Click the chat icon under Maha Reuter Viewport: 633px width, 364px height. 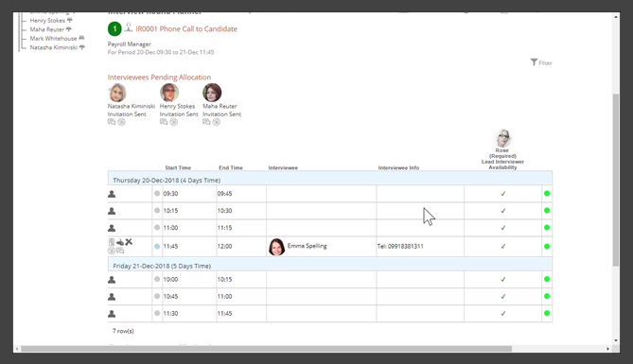pyautogui.click(x=206, y=122)
